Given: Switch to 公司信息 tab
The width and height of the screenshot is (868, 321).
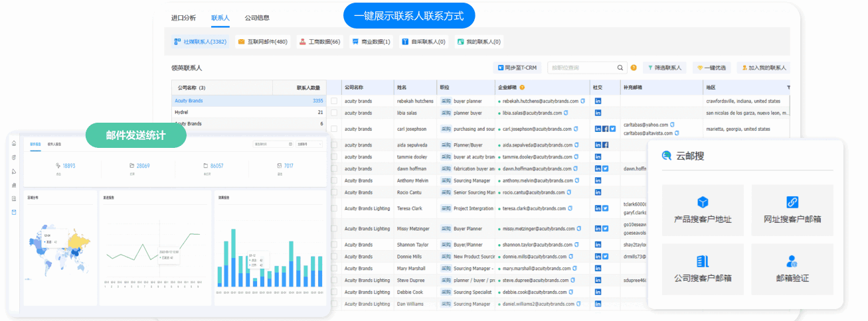Looking at the screenshot, I should point(257,18).
